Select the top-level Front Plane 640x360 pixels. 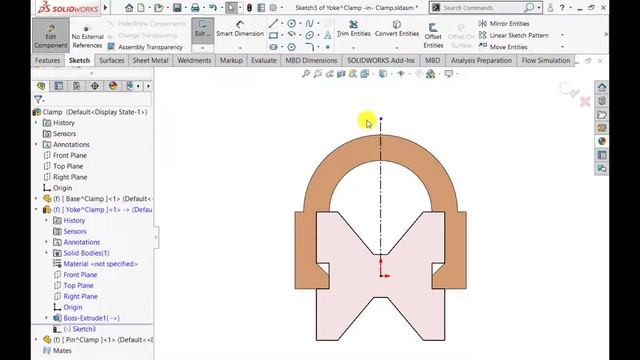(64, 155)
